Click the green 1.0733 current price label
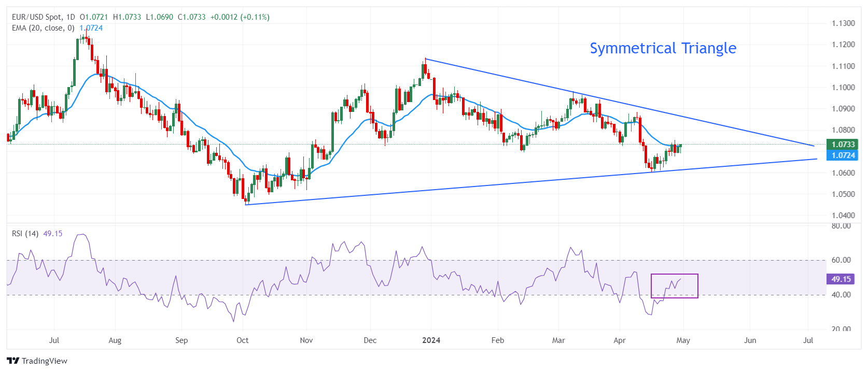This screenshot has height=372, width=868. 843,145
